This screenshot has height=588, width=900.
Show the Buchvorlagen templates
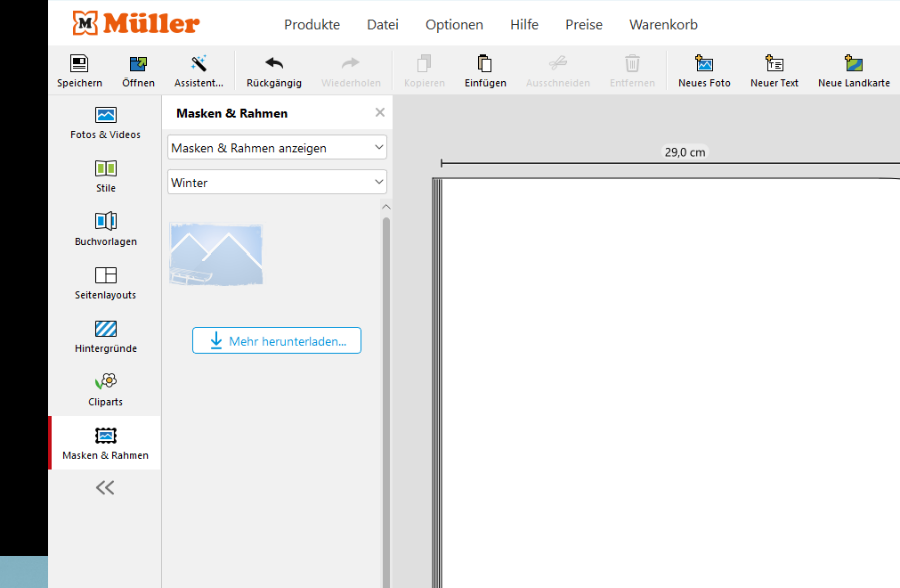[106, 230]
